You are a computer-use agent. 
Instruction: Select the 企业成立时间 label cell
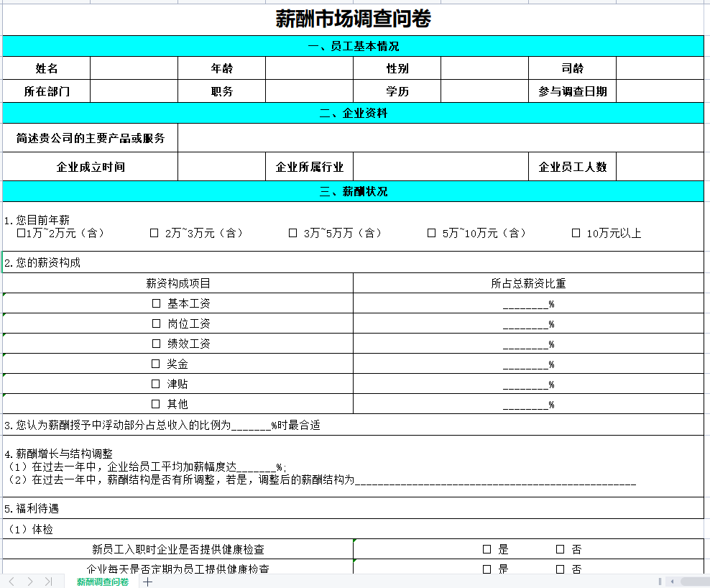(x=90, y=167)
